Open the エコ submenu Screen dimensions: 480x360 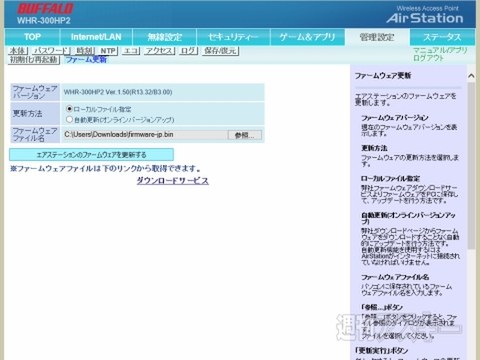(131, 51)
